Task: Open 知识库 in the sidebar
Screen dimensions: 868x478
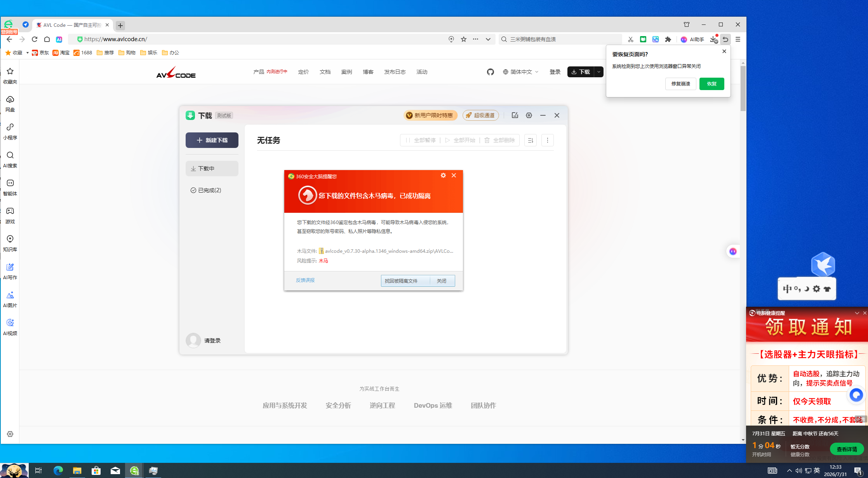Action: pyautogui.click(x=10, y=243)
